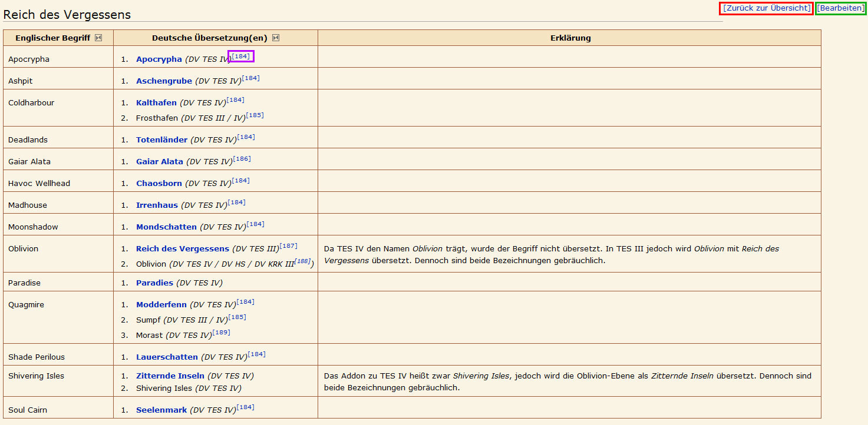Screen dimensions: 868x425
Task: Open the Bearbeiten edit link
Action: click(841, 8)
